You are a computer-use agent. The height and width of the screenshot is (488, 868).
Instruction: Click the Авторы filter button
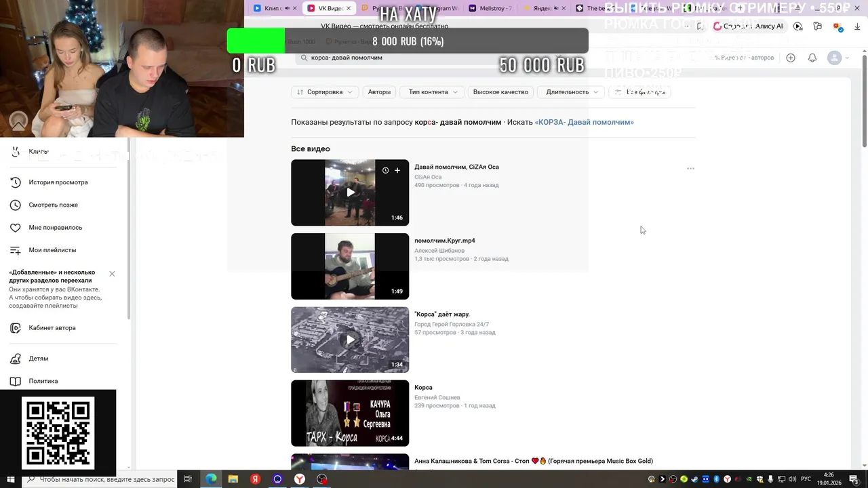tap(379, 92)
